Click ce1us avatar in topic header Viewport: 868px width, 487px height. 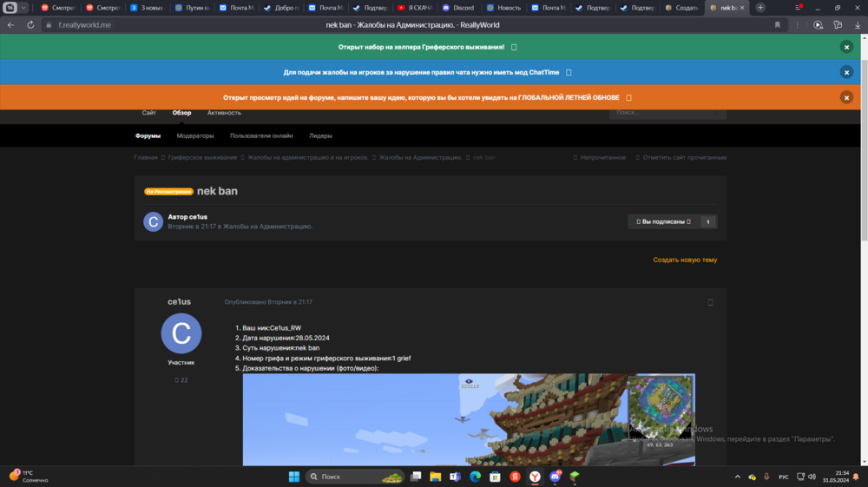154,222
